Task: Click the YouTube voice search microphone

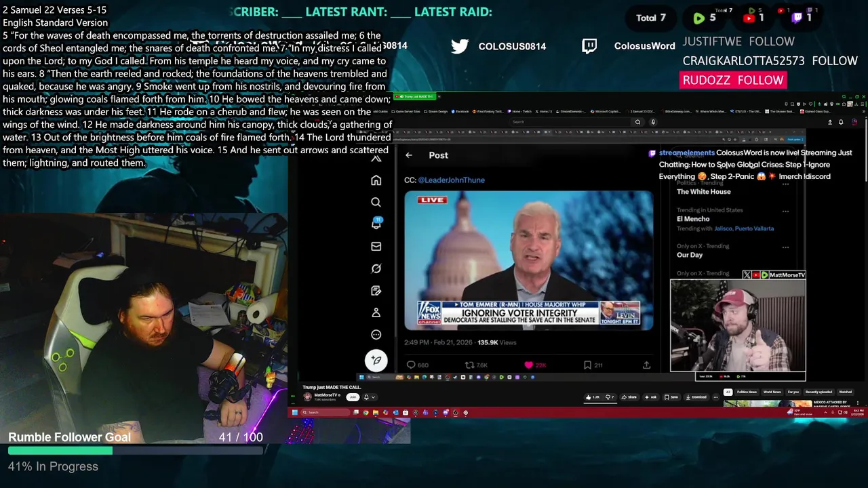Action: click(653, 122)
